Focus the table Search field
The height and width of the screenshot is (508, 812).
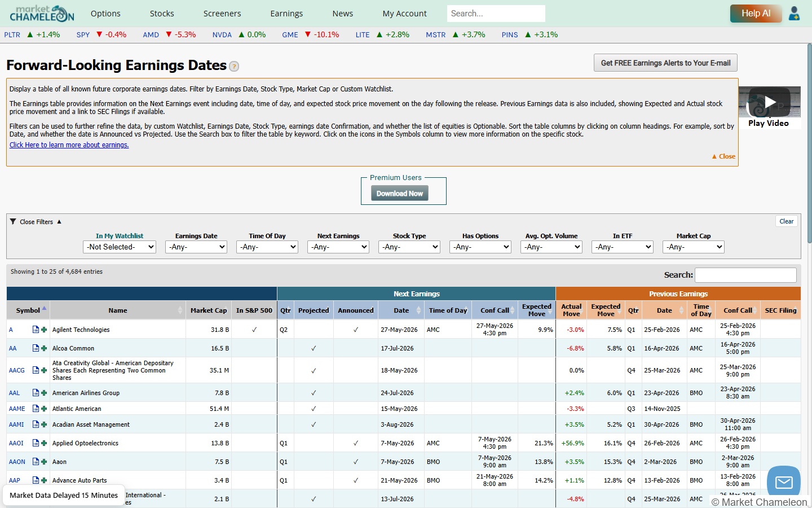745,275
